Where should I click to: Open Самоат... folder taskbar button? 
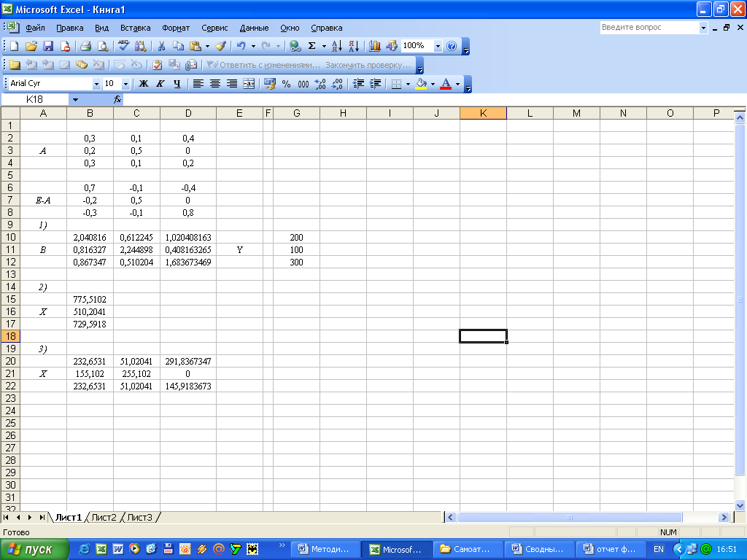(x=468, y=550)
